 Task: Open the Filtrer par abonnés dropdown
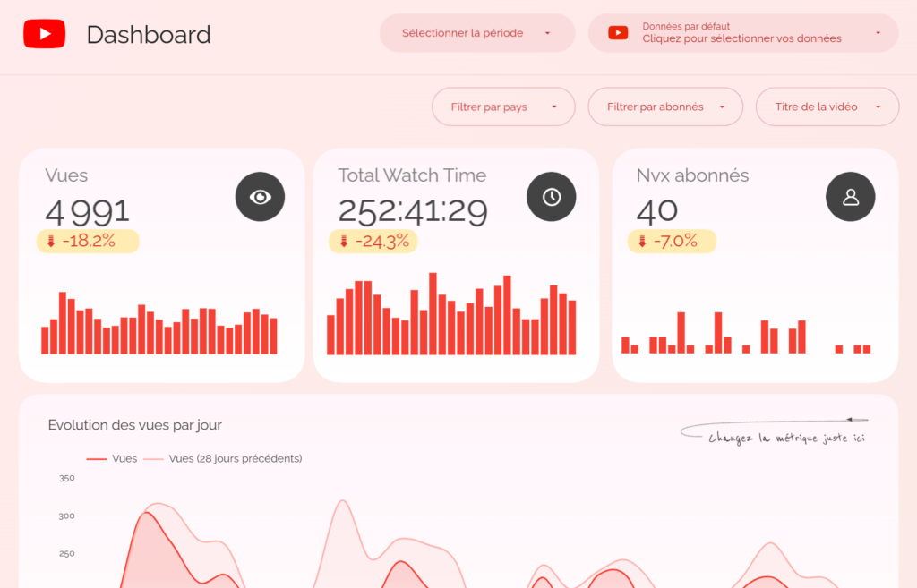[665, 107]
